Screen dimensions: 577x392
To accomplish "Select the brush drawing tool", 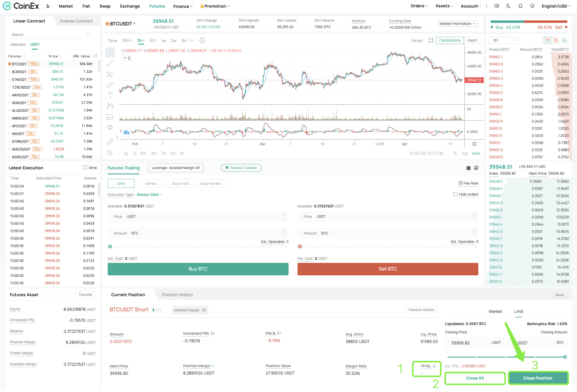I will [x=110, y=85].
